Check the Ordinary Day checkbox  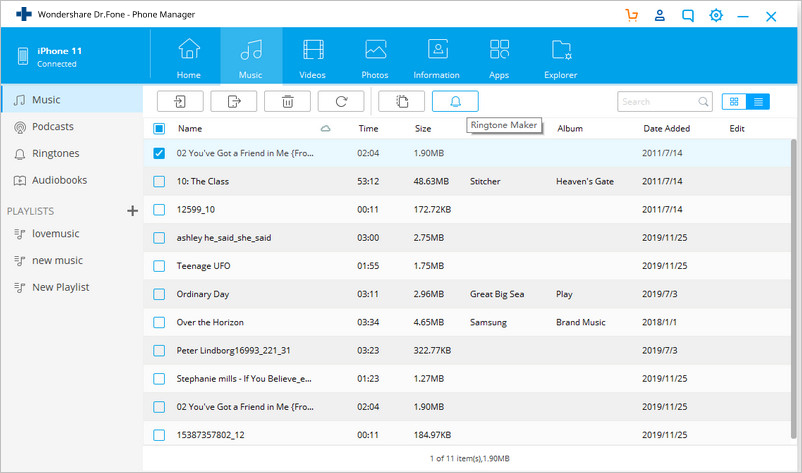159,294
